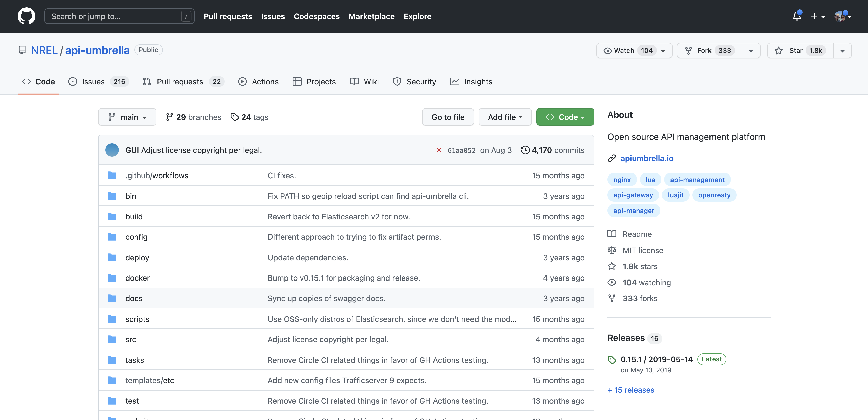868x420 pixels.
Task: Focus the Search or jump to field
Action: tap(114, 16)
